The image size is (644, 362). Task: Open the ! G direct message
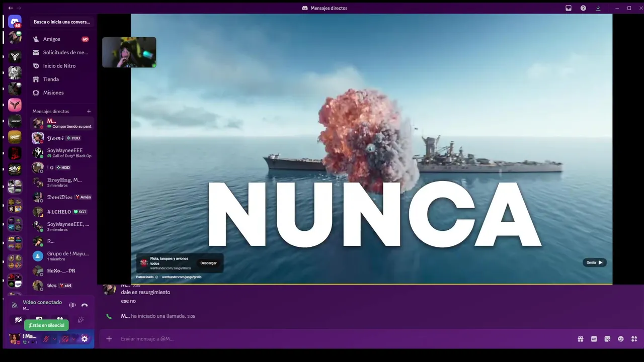[x=61, y=167]
